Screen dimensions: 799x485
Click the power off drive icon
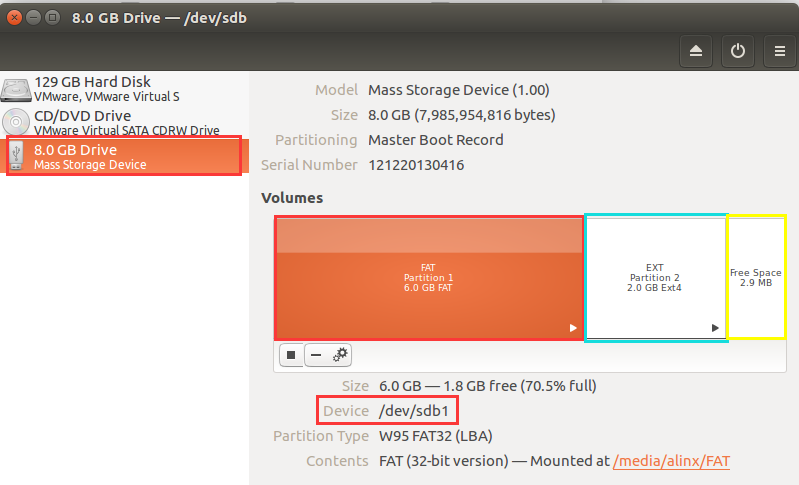[737, 51]
